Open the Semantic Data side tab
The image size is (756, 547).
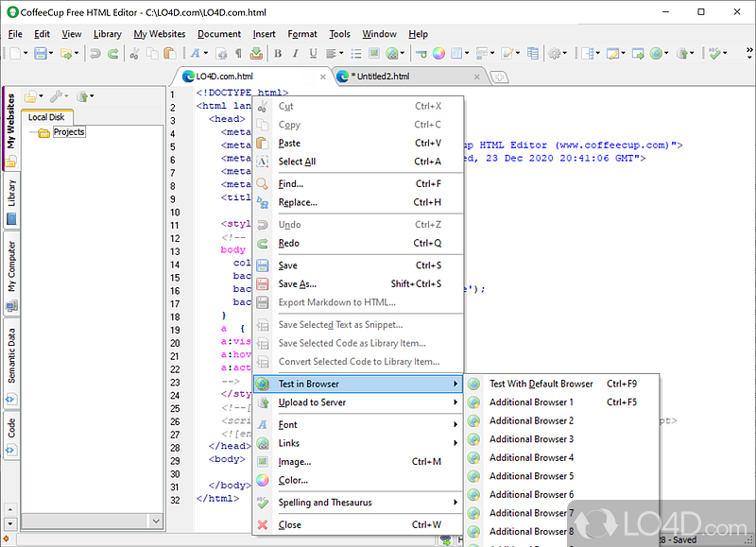(x=11, y=364)
